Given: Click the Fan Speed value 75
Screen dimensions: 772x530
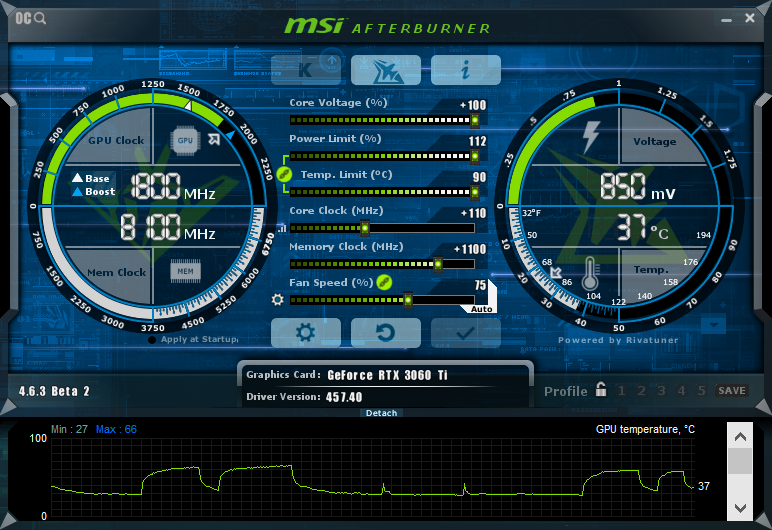Looking at the screenshot, I should (x=481, y=285).
